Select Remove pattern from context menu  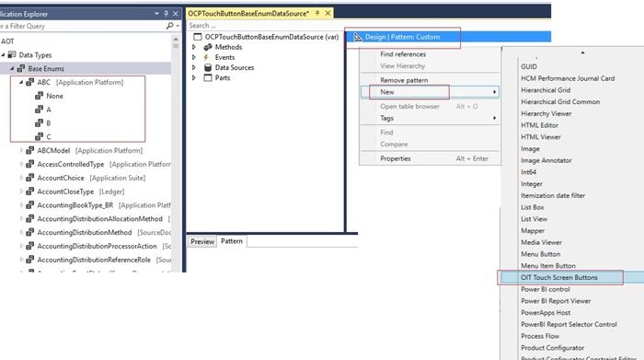[x=404, y=80]
